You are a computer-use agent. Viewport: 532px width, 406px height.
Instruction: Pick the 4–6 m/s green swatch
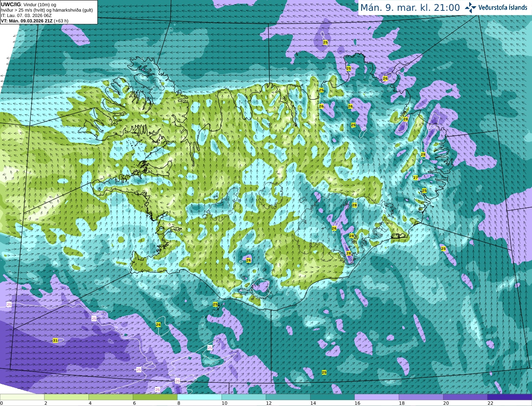111,397
